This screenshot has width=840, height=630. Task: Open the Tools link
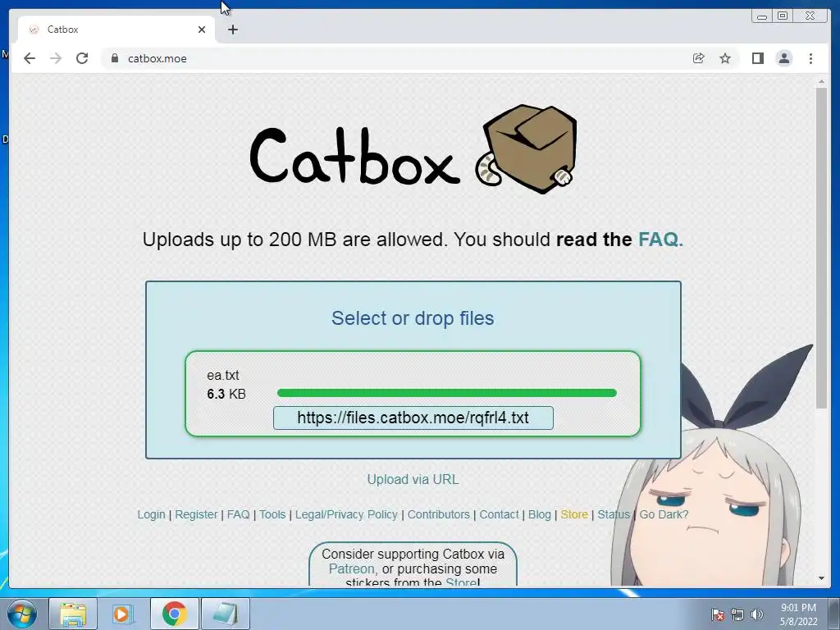[x=272, y=514]
